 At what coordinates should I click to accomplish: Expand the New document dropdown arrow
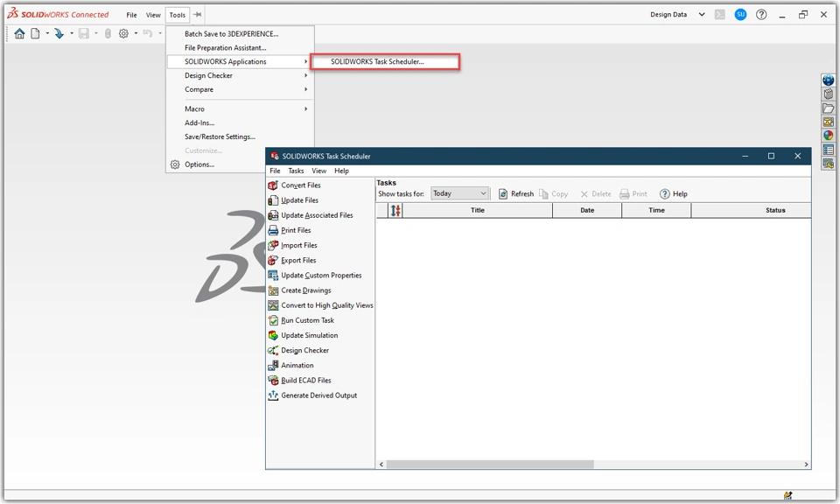[x=47, y=34]
